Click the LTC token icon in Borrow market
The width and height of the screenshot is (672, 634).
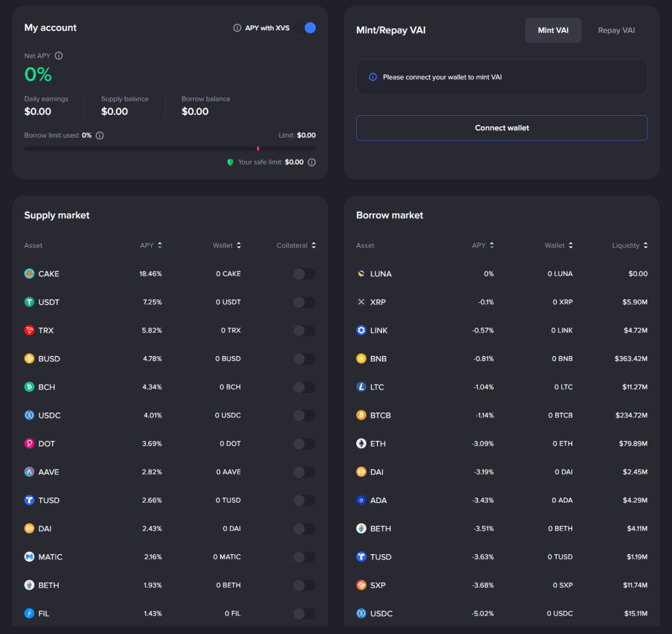pos(361,387)
